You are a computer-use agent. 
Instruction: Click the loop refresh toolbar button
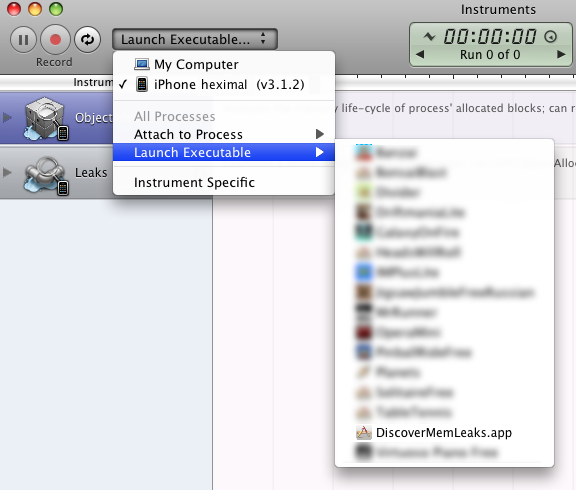[87, 39]
